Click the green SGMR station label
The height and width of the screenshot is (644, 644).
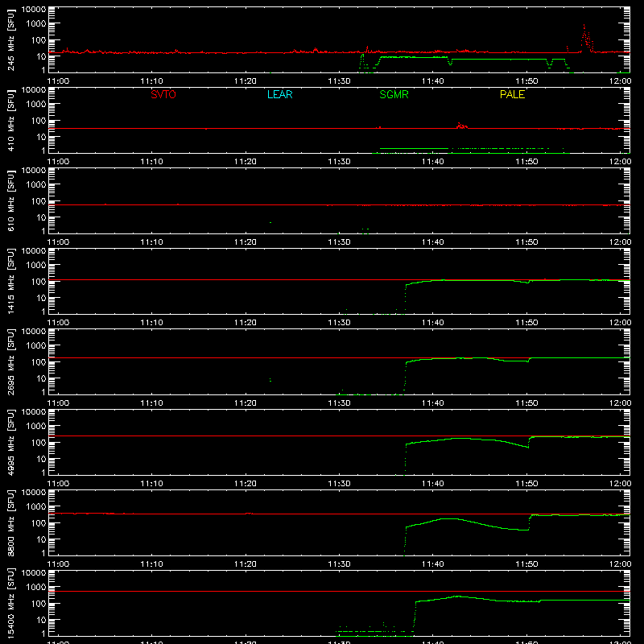[x=394, y=94]
